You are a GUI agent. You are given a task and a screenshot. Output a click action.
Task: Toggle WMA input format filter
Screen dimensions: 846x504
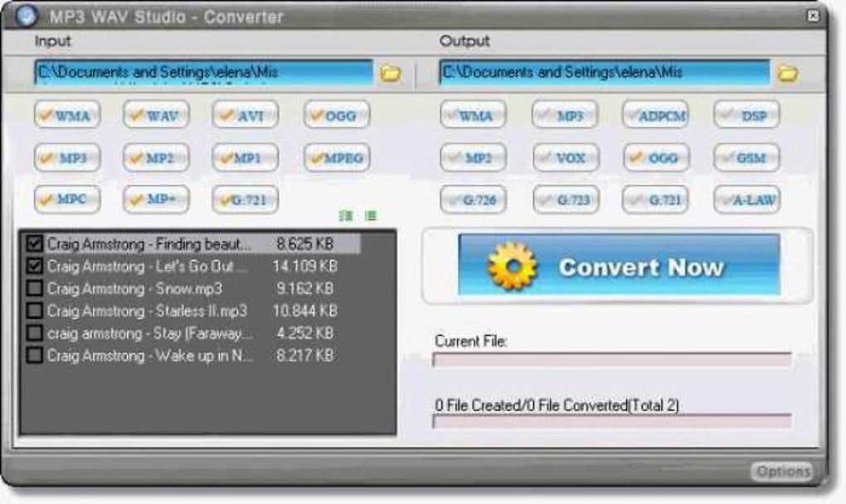pos(67,115)
